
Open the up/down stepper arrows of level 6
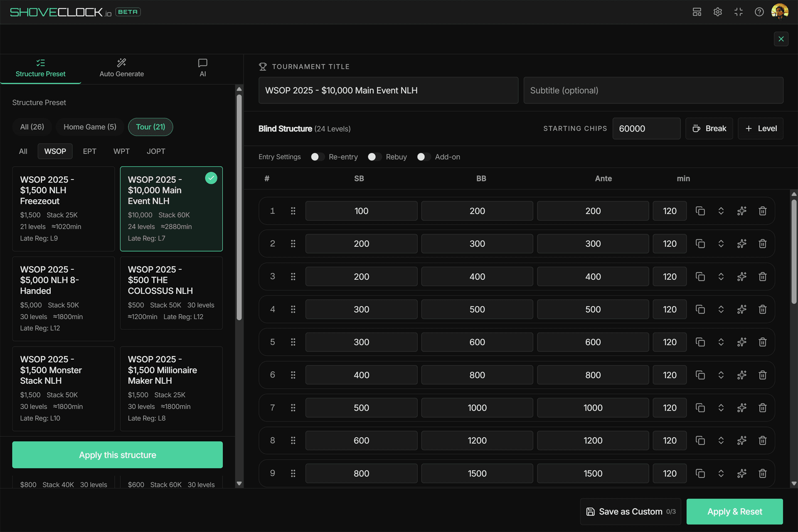(721, 375)
